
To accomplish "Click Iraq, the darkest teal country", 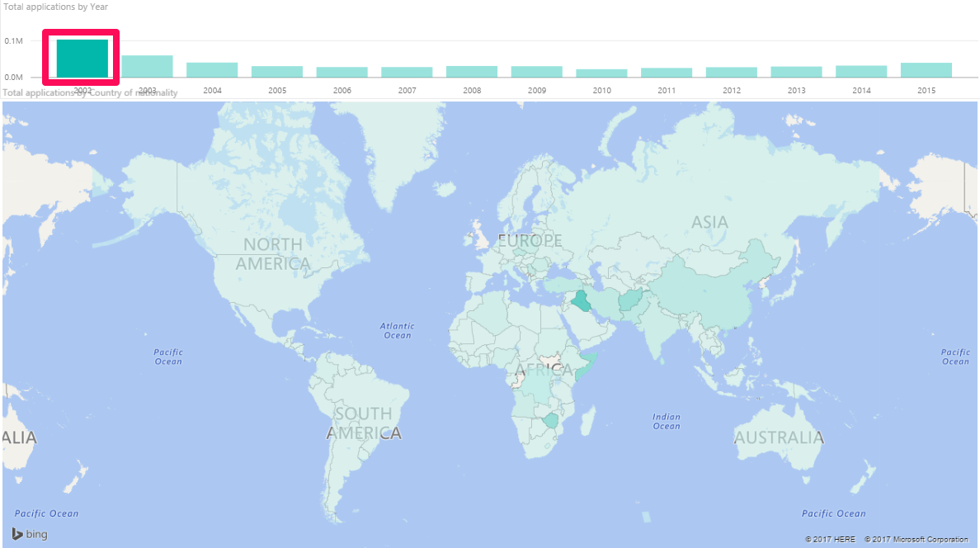I will click(x=582, y=301).
